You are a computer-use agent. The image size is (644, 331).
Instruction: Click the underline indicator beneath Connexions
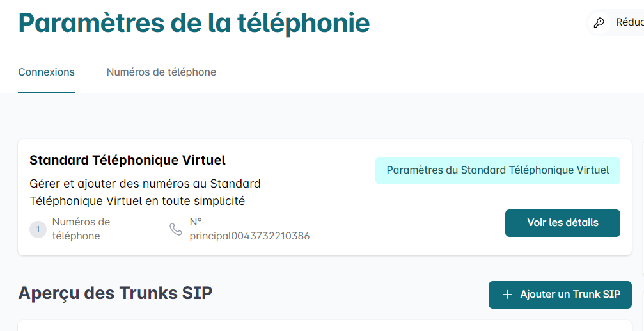pyautogui.click(x=47, y=92)
